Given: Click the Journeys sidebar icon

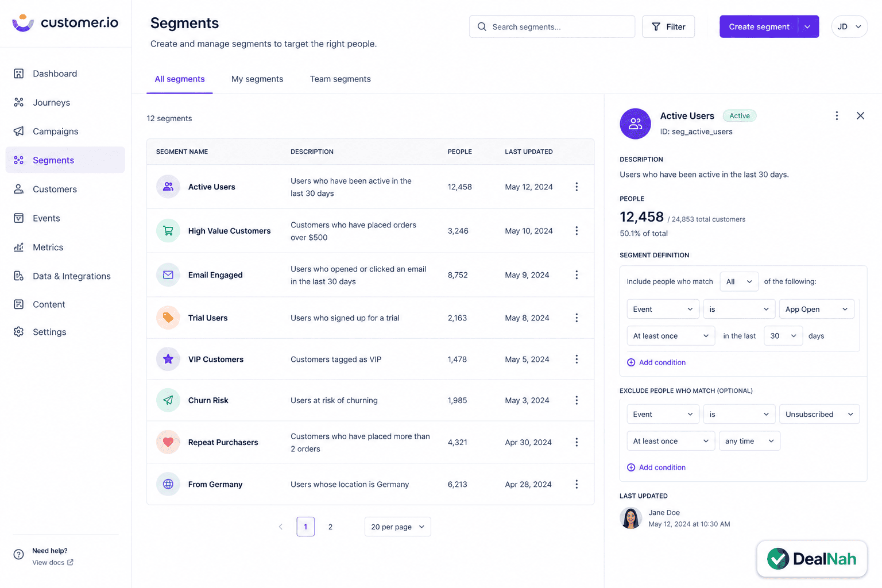Looking at the screenshot, I should coord(19,102).
